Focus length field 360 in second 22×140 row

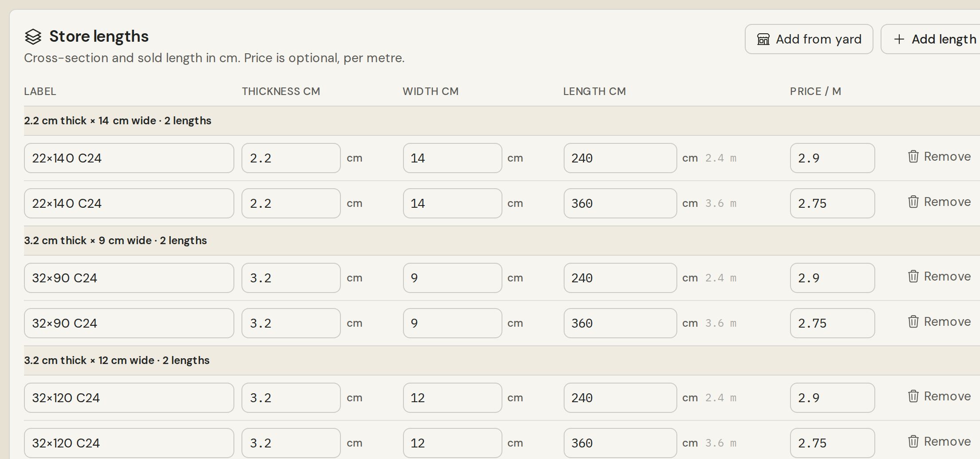620,203
